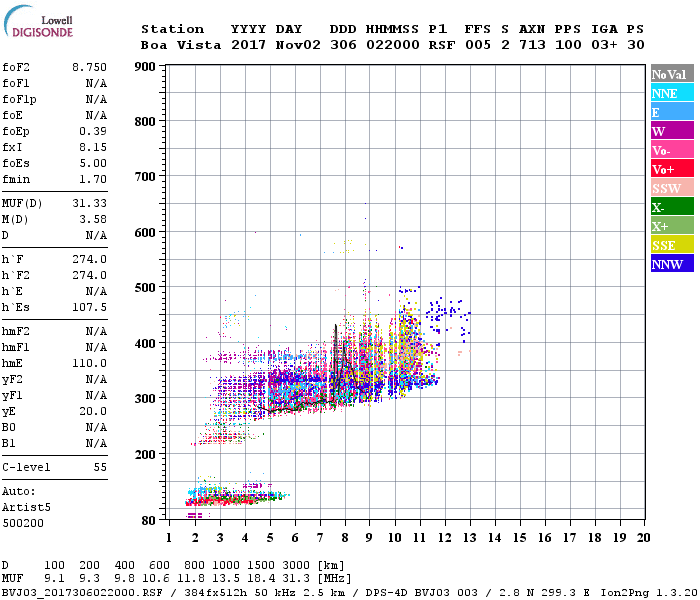
Task: Select the E blue legend swatch
Action: tap(672, 112)
